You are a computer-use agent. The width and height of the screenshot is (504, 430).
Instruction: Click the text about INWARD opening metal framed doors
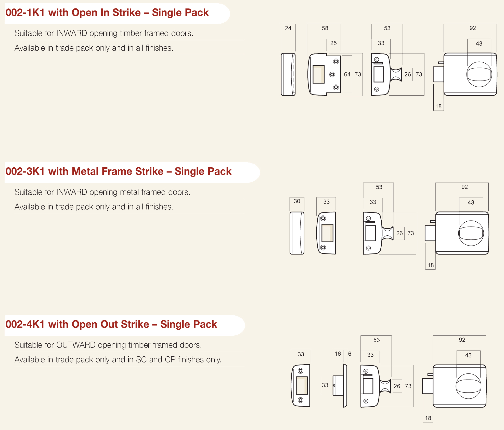102,192
